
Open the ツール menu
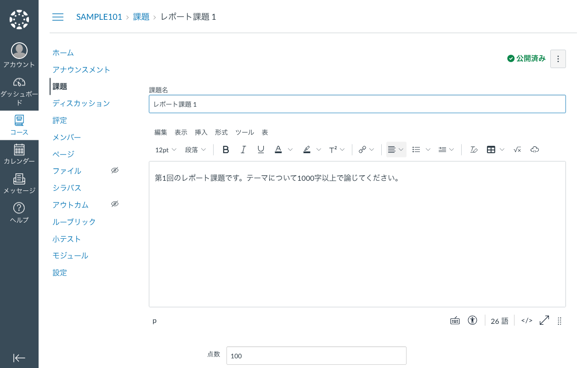(244, 132)
